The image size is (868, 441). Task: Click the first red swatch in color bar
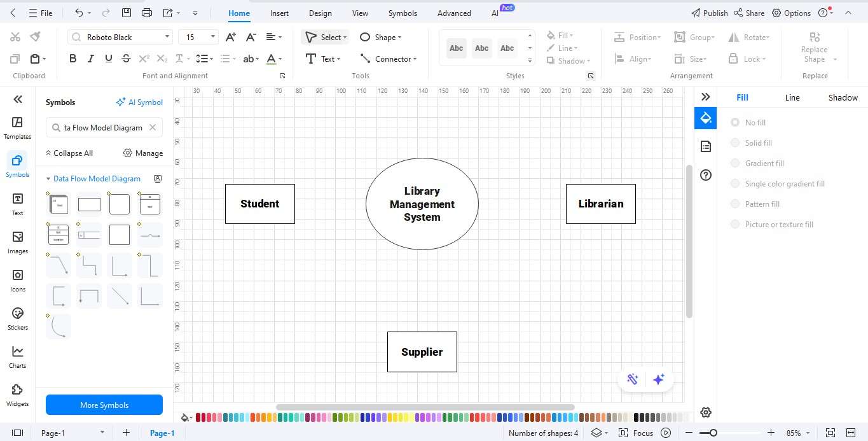click(198, 417)
